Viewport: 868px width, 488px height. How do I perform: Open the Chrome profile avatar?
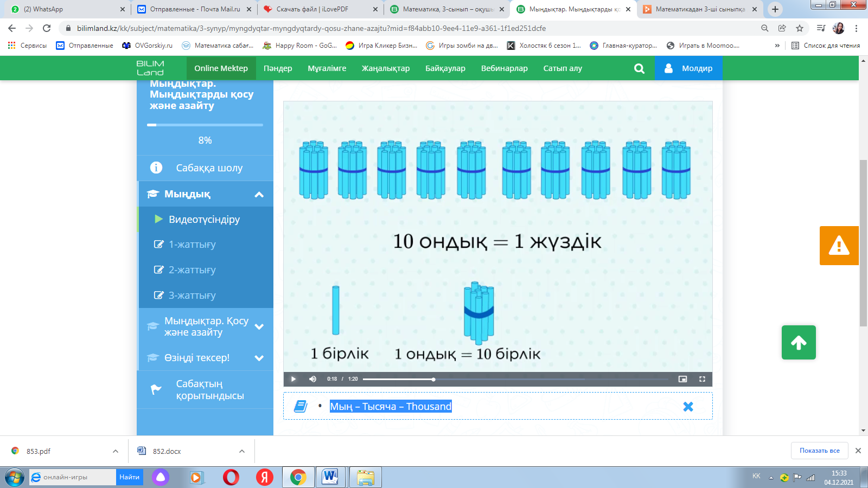click(x=839, y=28)
